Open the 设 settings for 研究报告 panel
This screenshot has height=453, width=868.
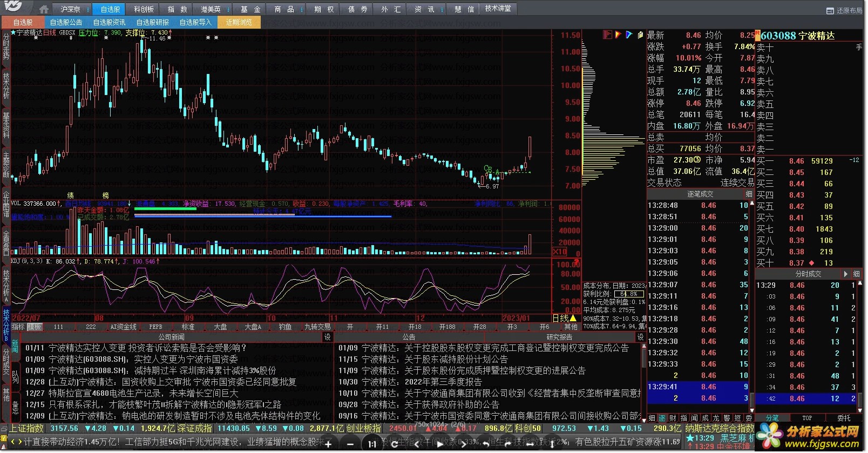click(x=640, y=337)
